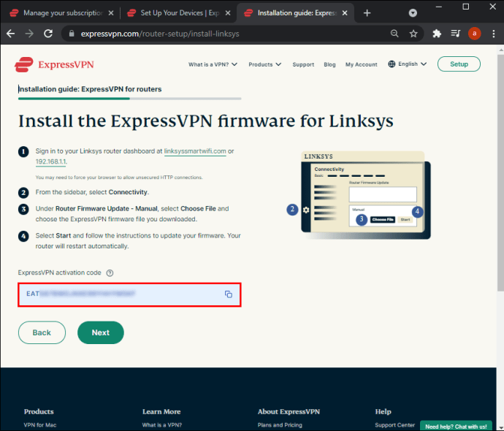The image size is (504, 431).
Task: Open the browser extensions puzzle icon
Action: pyautogui.click(x=437, y=34)
